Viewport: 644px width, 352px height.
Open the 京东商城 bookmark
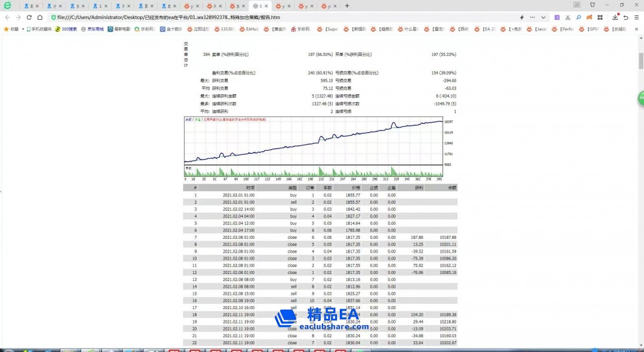coord(92,29)
